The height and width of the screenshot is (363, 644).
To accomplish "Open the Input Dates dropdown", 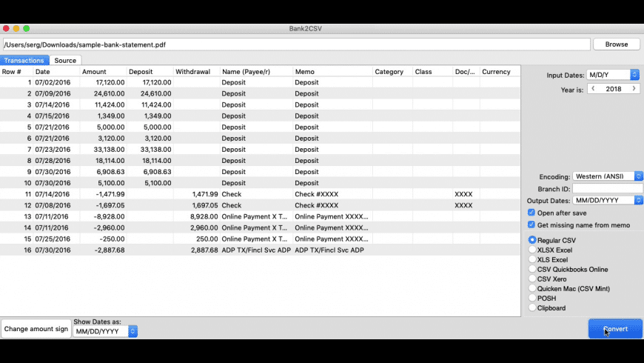I will pyautogui.click(x=613, y=75).
